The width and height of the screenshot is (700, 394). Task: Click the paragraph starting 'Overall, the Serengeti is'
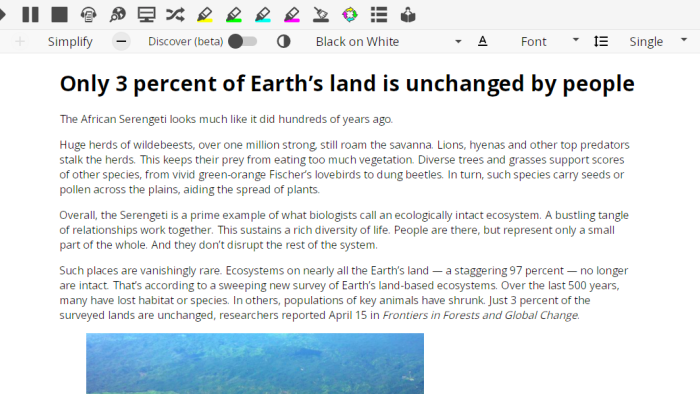(344, 230)
